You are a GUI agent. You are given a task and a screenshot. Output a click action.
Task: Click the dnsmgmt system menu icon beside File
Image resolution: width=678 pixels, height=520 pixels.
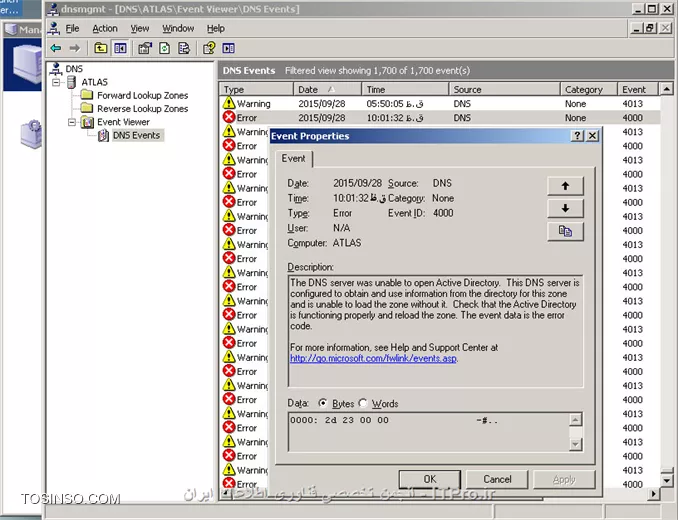(54, 29)
